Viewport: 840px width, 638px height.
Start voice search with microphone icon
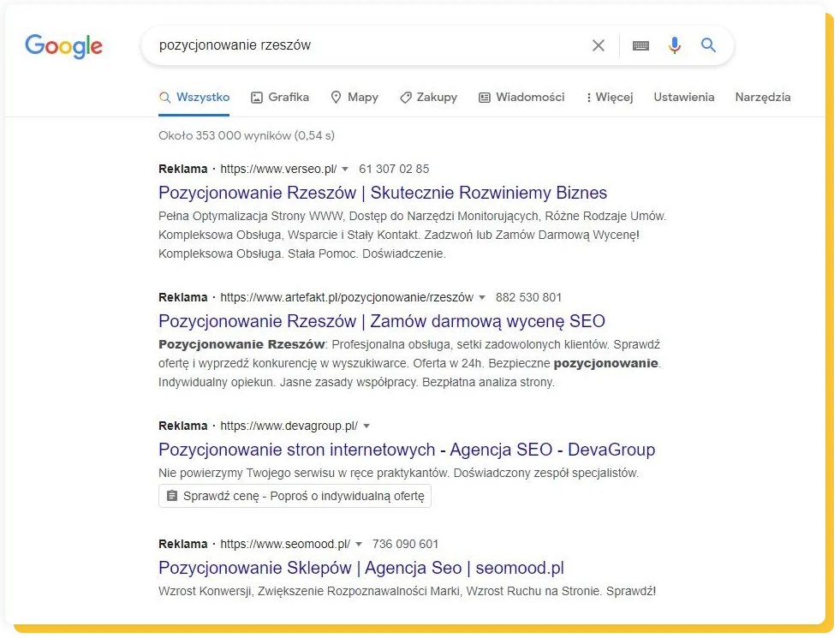coord(675,45)
